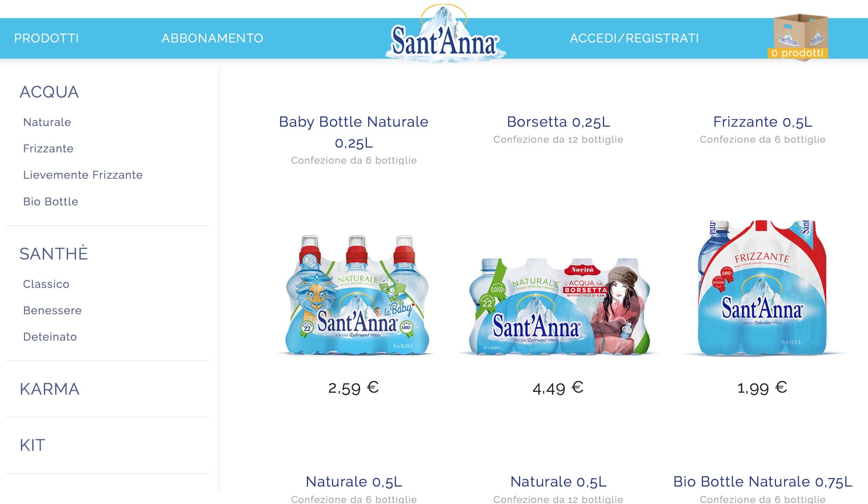Expand the KIT section
868x504 pixels.
point(33,445)
